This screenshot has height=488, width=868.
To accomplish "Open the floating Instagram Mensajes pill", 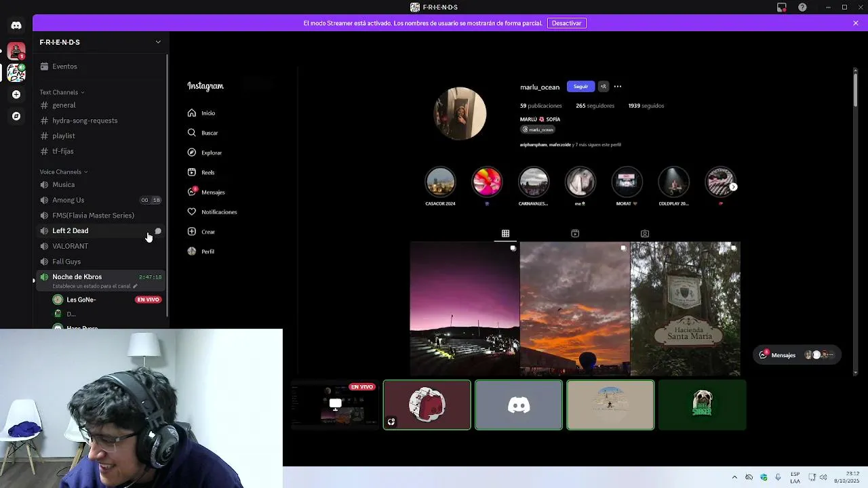I will [x=797, y=355].
